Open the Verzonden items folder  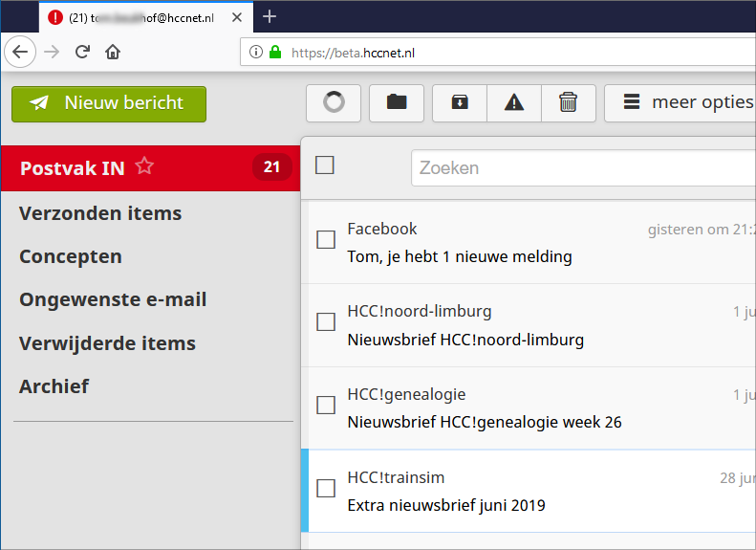(x=100, y=213)
